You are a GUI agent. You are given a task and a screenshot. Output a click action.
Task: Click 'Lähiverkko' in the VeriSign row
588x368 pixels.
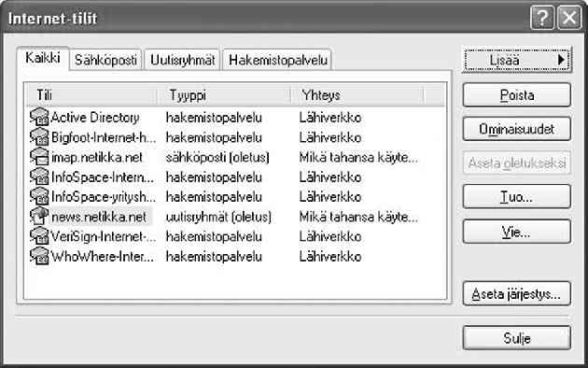(x=330, y=236)
